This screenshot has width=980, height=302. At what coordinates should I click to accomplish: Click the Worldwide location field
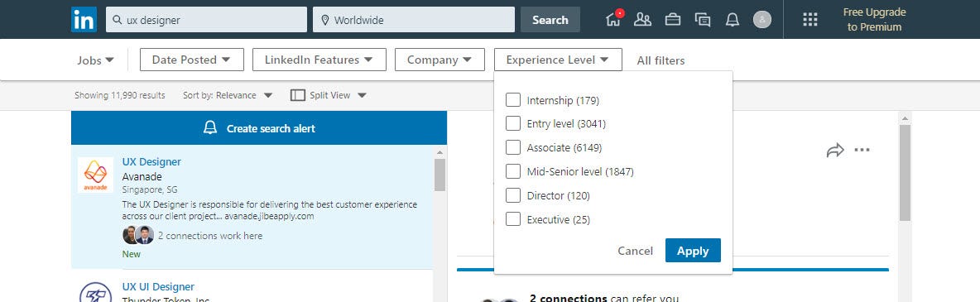(x=414, y=19)
